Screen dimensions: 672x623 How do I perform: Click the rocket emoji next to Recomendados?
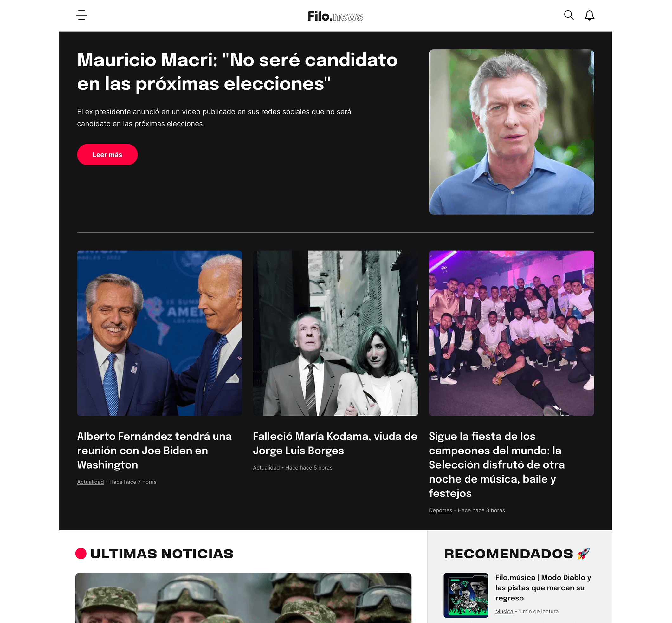point(583,554)
